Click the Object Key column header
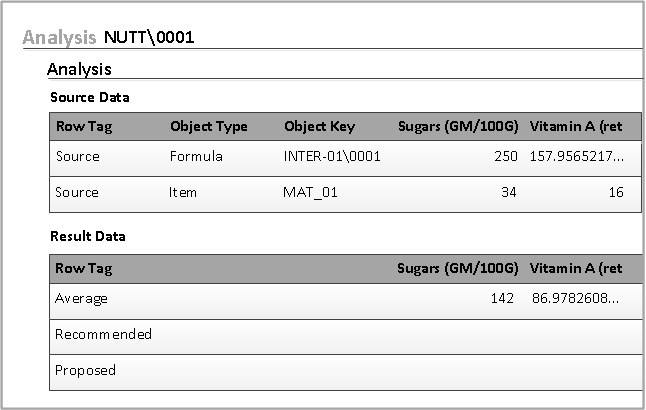Screen dimensions: 646x410 (x=319, y=127)
